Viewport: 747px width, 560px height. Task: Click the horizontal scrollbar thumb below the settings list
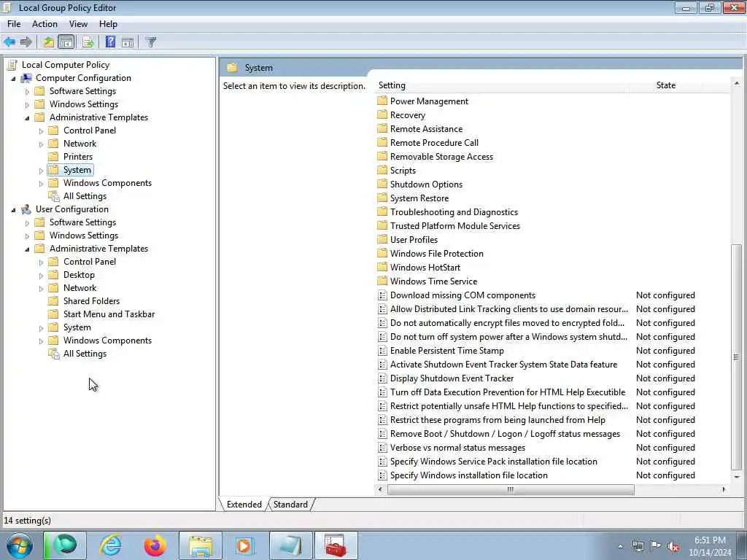click(x=511, y=489)
